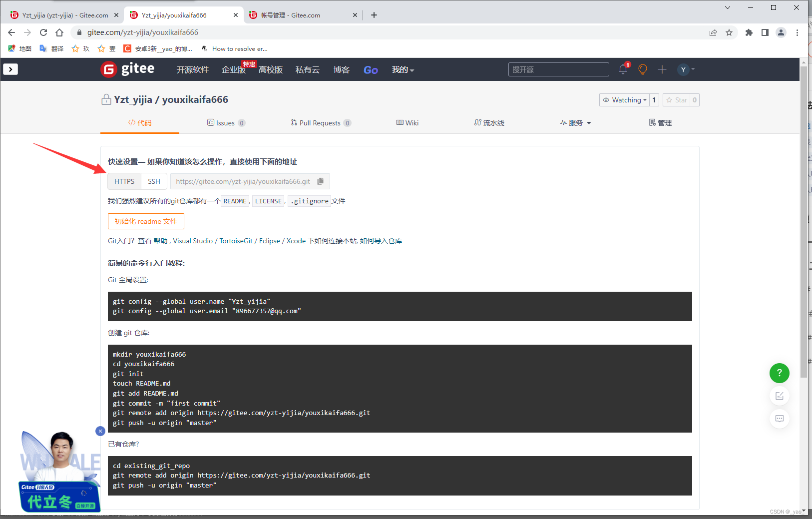The height and width of the screenshot is (519, 812).
Task: Close the Gitee promotional banner
Action: pyautogui.click(x=100, y=431)
